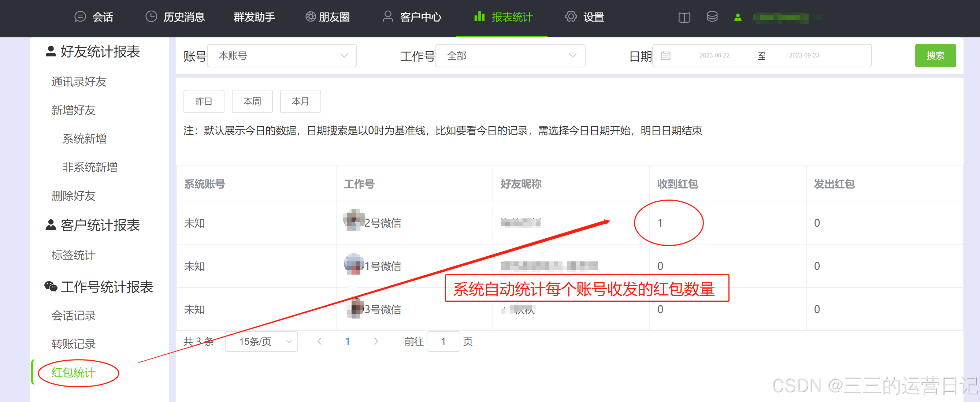The image size is (980, 402).
Task: Expand the 工作号 dropdown
Action: pyautogui.click(x=510, y=56)
